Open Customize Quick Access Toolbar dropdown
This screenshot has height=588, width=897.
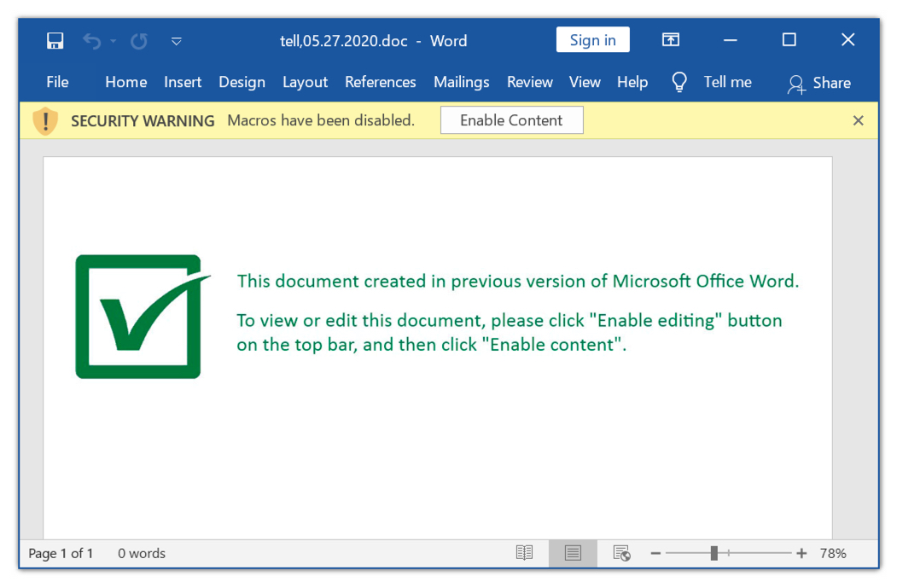176,41
